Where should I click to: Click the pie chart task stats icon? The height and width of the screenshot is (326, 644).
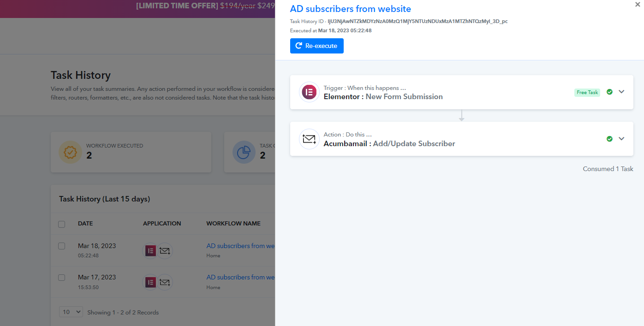click(x=244, y=152)
